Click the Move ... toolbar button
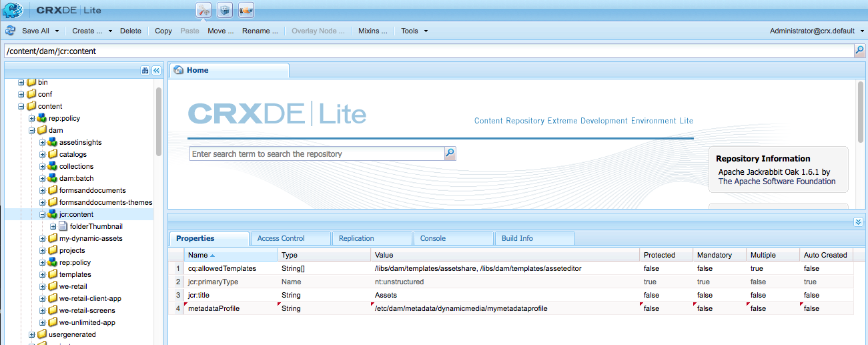The height and width of the screenshot is (345, 868). [220, 31]
